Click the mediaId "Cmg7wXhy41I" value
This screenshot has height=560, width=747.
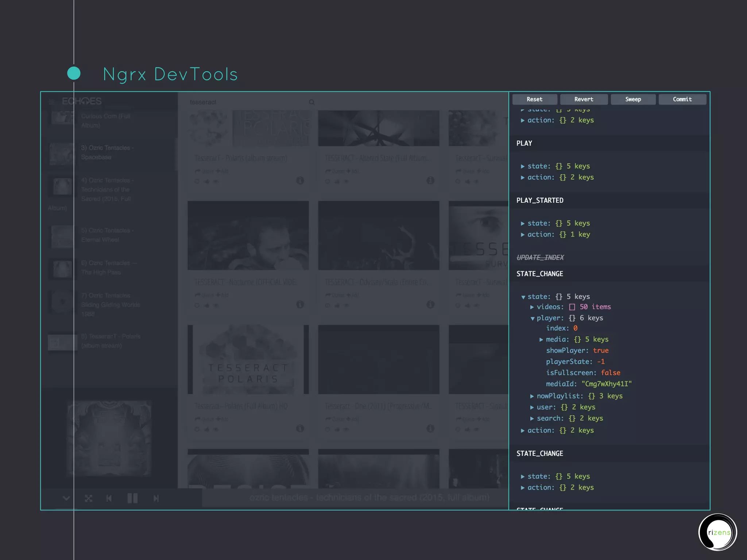[607, 384]
